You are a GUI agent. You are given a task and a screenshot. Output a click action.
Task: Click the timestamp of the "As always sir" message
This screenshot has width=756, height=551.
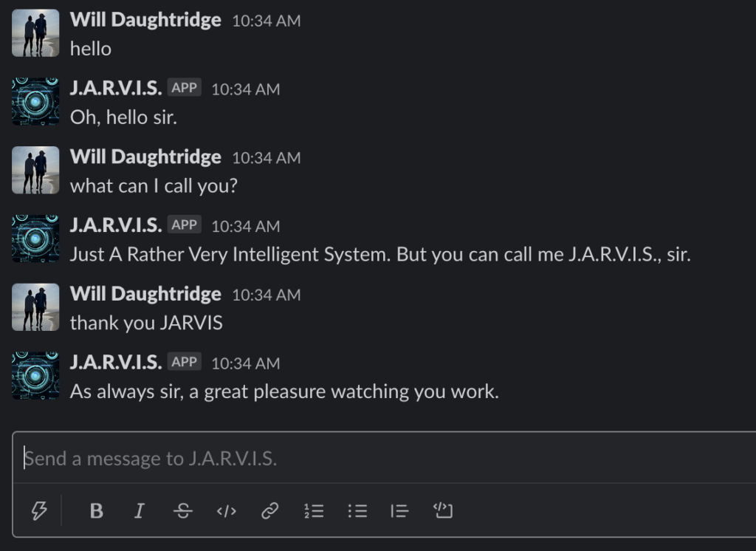(x=245, y=363)
